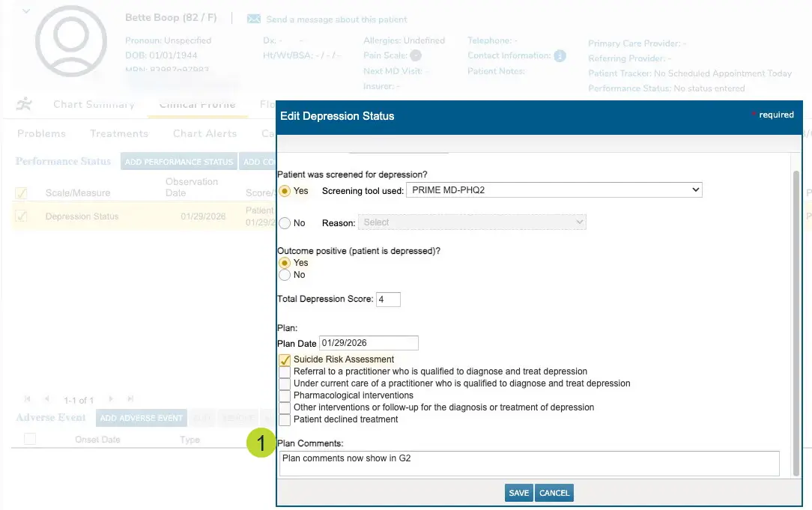Check Referral to a qualified practitioner
Screen dimensions: 812x510
285,371
